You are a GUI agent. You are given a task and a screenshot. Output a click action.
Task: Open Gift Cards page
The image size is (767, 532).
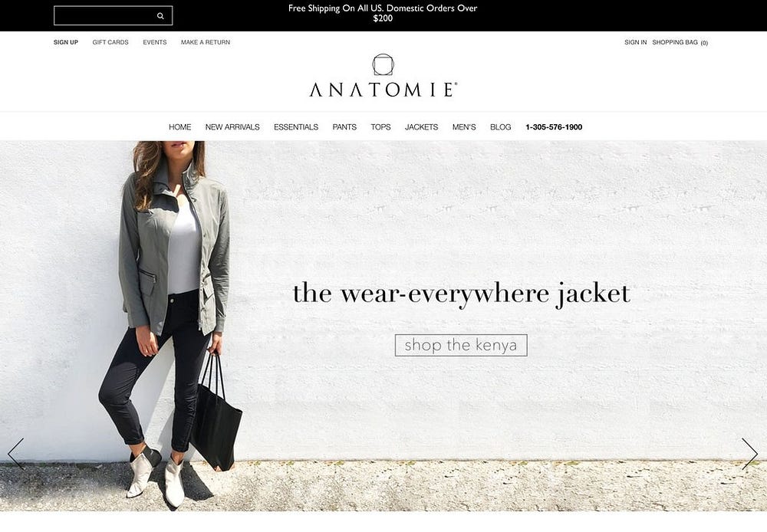[110, 42]
